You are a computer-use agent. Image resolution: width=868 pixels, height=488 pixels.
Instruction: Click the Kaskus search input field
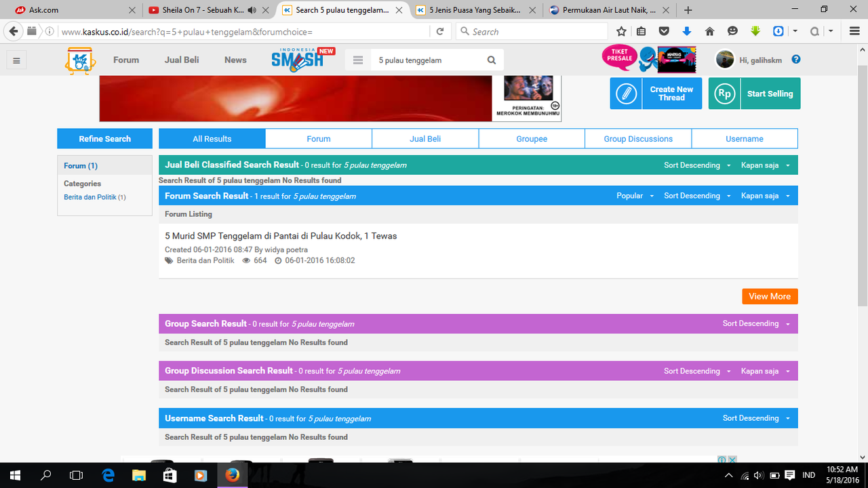pos(426,60)
